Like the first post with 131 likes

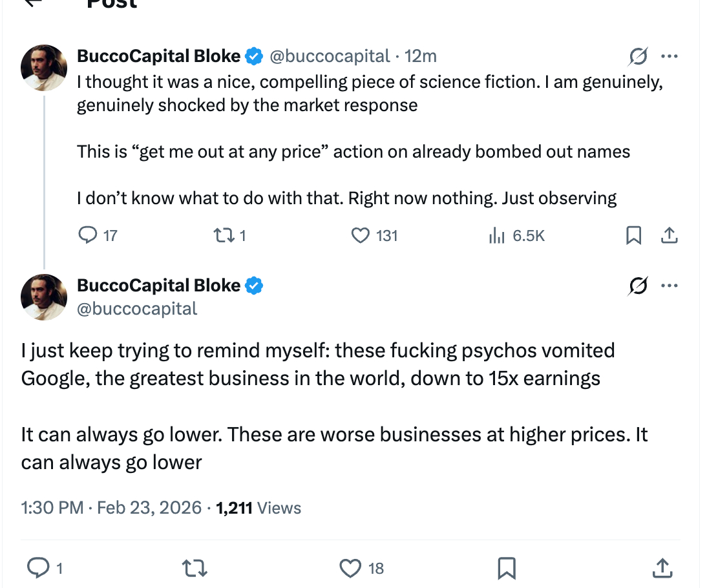[x=360, y=236]
